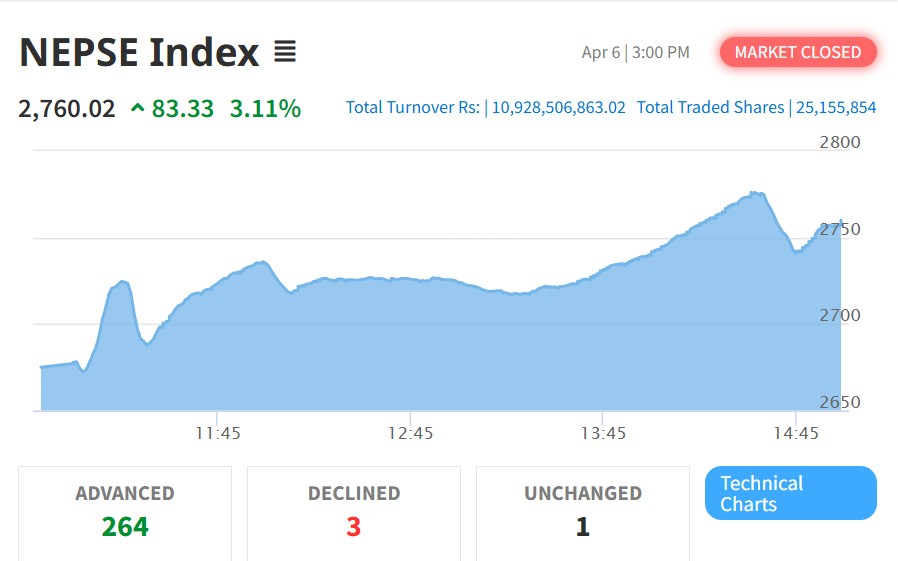The width and height of the screenshot is (898, 561).
Task: Click the 12:45 time axis label
Action: coord(410,433)
